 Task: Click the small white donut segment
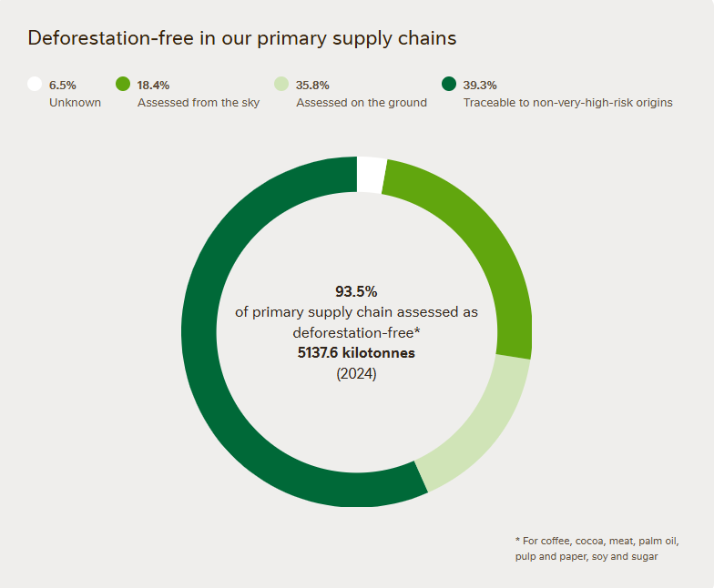pyautogui.click(x=371, y=175)
